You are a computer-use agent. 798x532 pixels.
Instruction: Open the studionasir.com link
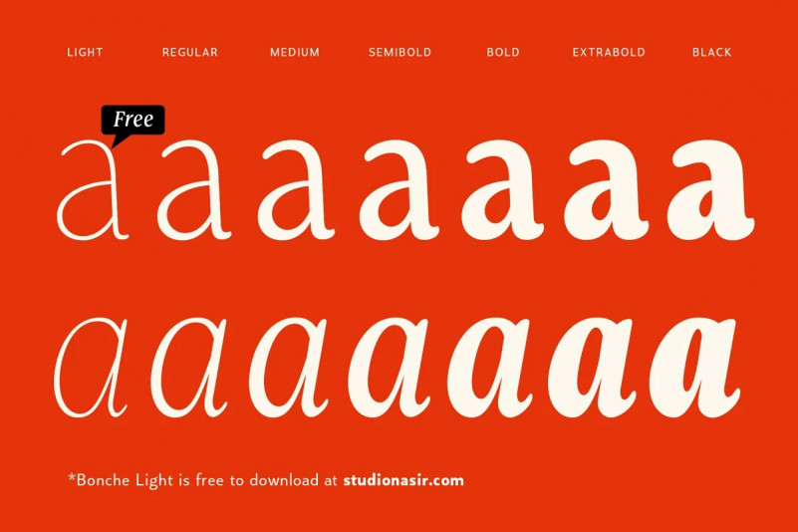403,480
